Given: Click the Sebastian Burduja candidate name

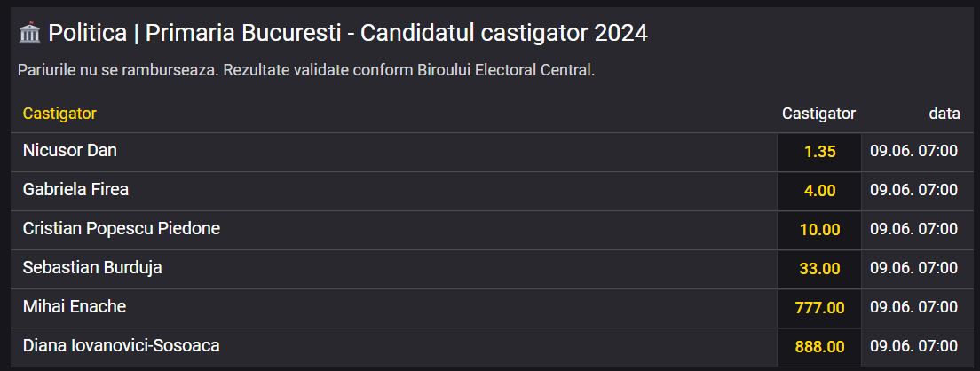Looking at the screenshot, I should click(x=92, y=268).
